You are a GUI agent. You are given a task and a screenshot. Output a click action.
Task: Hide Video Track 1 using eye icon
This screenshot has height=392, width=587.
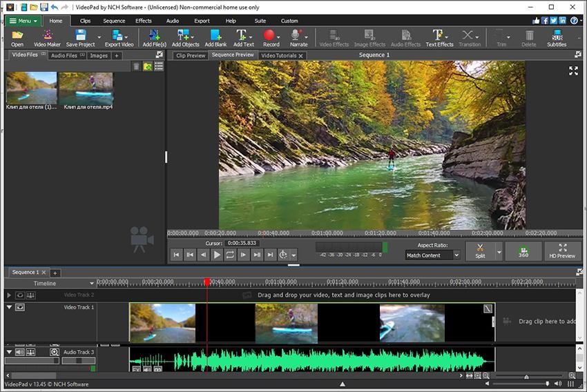pos(20,307)
